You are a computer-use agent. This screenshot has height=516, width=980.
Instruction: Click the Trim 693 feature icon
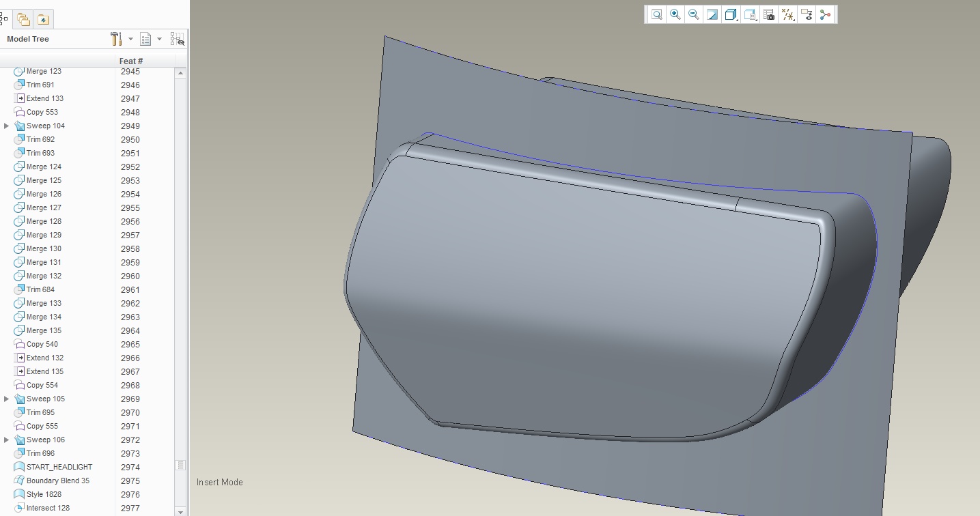coord(19,153)
